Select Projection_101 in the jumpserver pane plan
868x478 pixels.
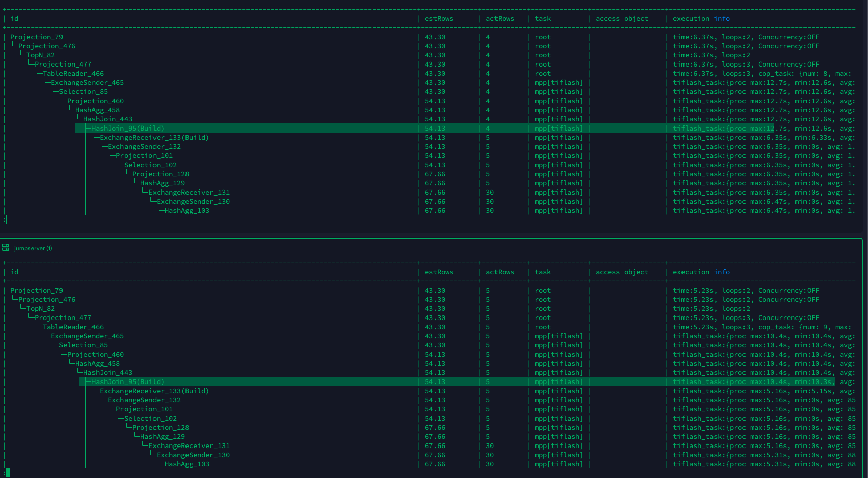144,409
